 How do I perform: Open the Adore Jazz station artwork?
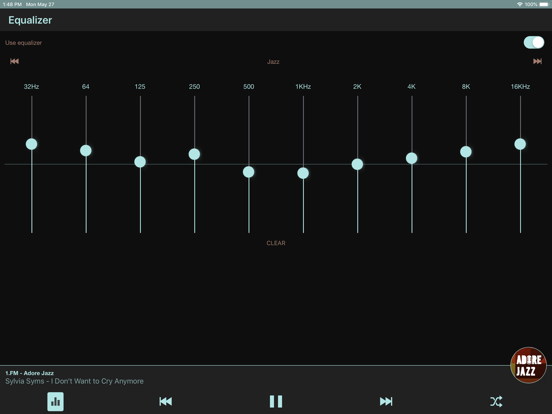[528, 365]
